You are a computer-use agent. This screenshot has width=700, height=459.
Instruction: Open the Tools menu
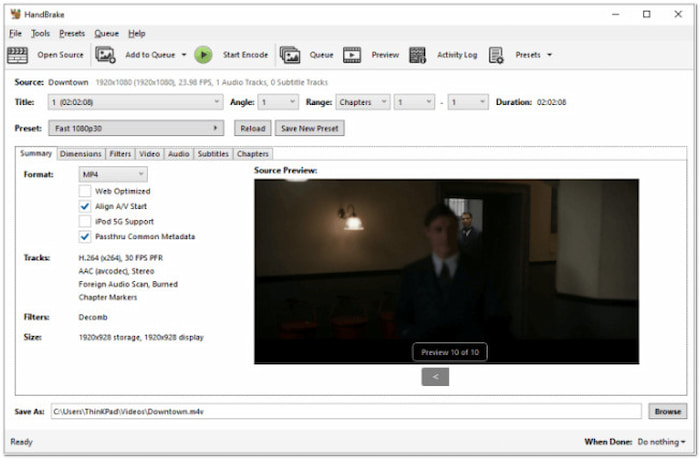point(40,33)
